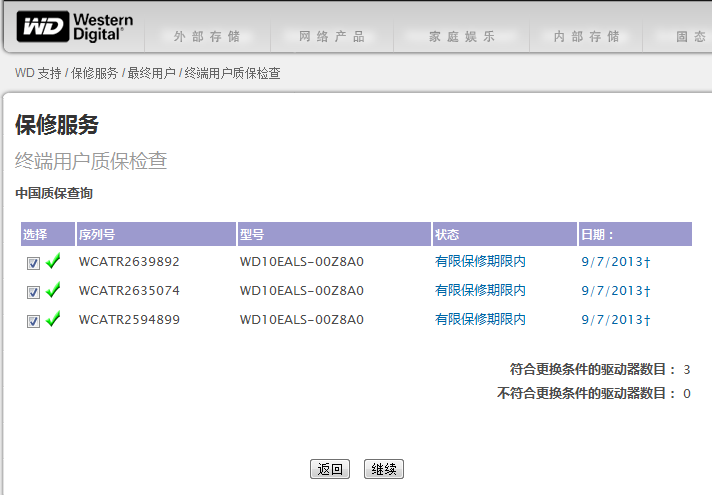Image resolution: width=712 pixels, height=495 pixels.
Task: Click date 9/7/2013 in WCATR2639892 row
Action: tap(616, 262)
